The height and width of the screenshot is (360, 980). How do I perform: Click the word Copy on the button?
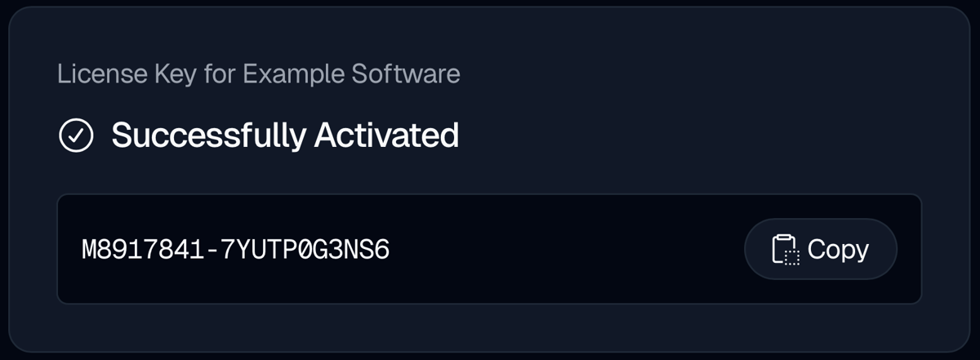click(x=838, y=249)
